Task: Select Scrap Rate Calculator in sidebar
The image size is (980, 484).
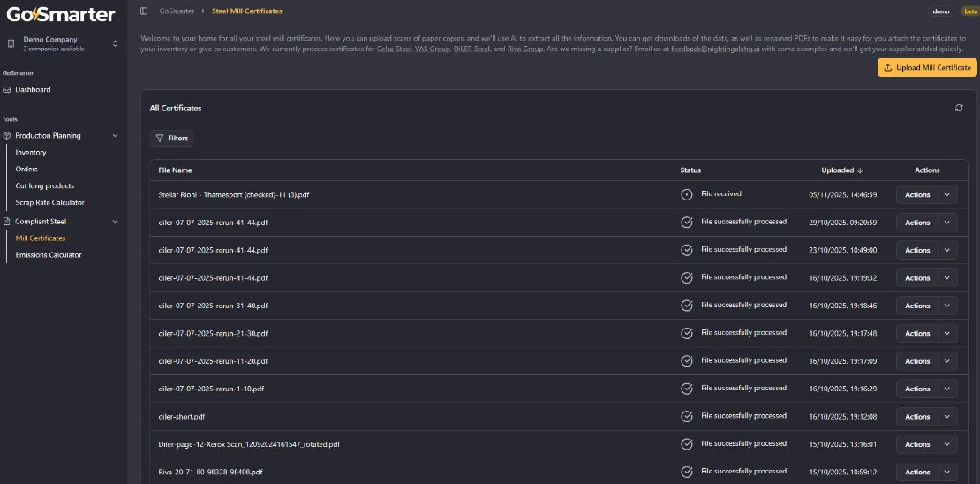Action: (x=50, y=203)
